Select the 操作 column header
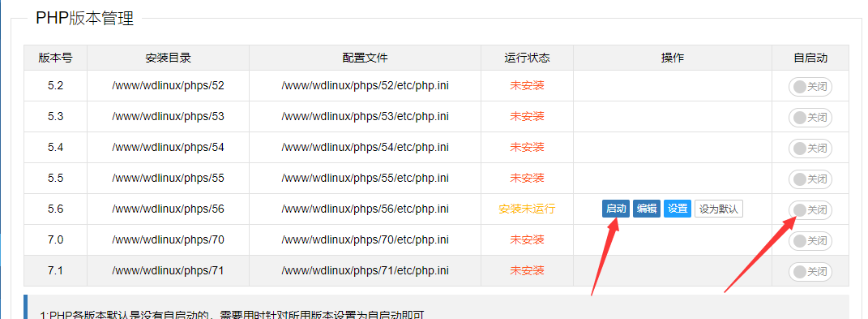The image size is (868, 319). coord(673,58)
